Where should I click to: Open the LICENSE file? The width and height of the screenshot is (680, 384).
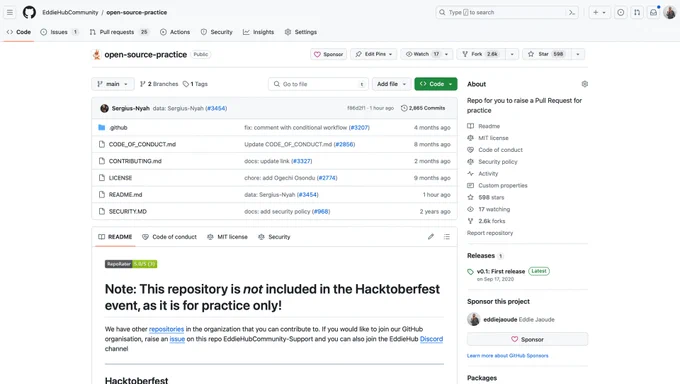[x=120, y=178]
